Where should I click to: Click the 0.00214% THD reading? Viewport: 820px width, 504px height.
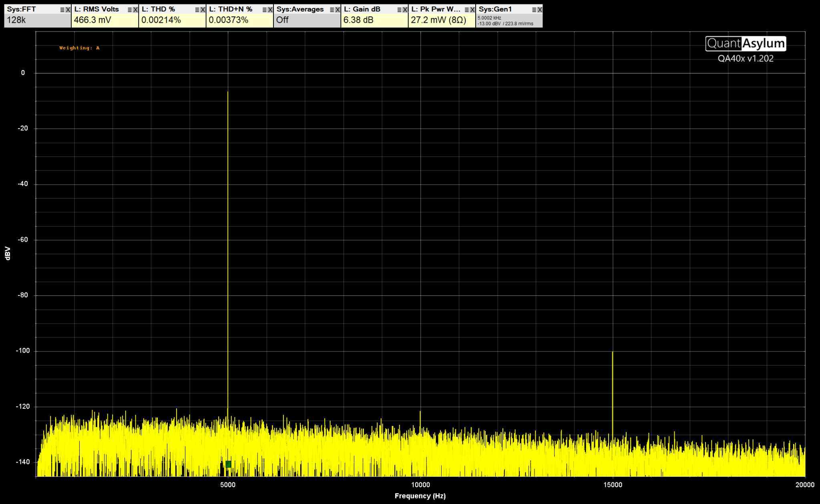click(161, 20)
